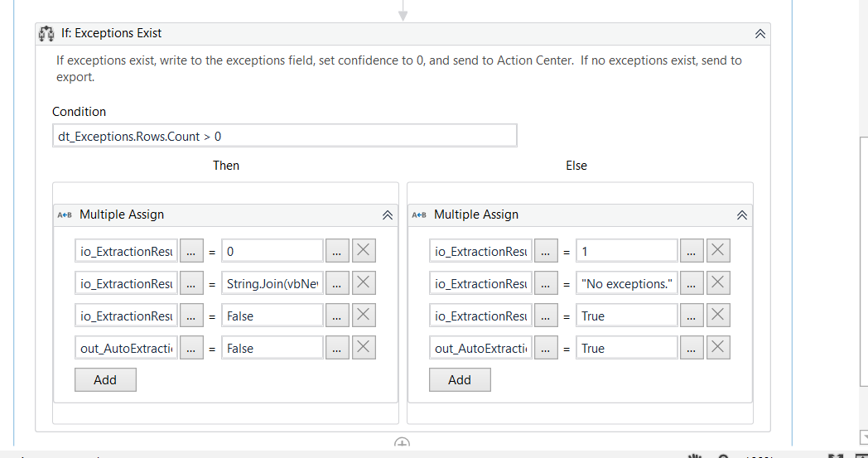Click Add in the Then Multiple Assign
The width and height of the screenshot is (868, 458).
tap(105, 379)
